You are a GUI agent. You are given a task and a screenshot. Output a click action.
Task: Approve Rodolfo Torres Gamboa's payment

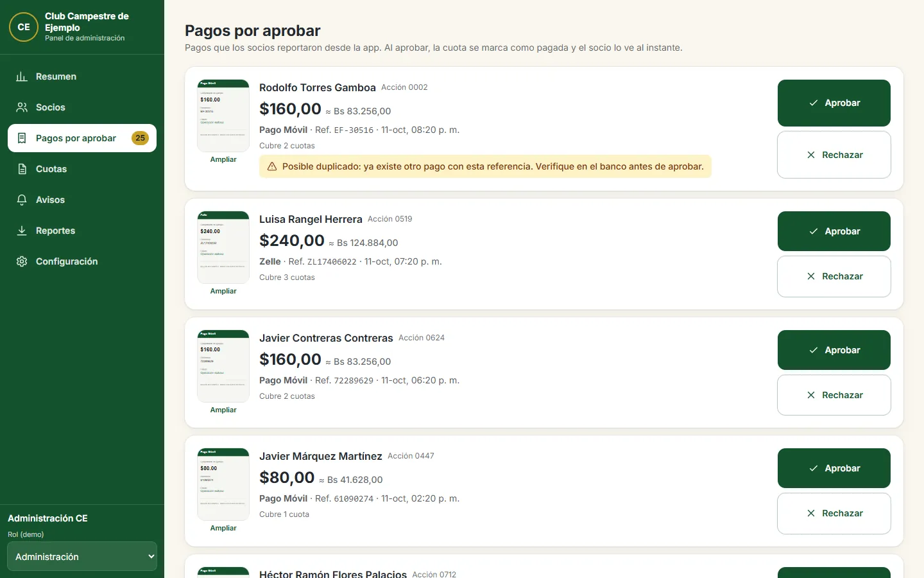pos(834,103)
